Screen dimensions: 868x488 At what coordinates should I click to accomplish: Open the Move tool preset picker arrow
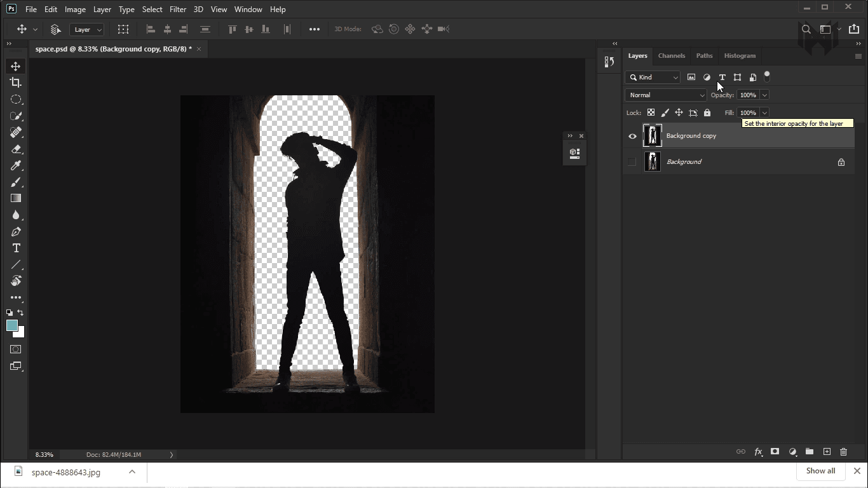(x=35, y=29)
